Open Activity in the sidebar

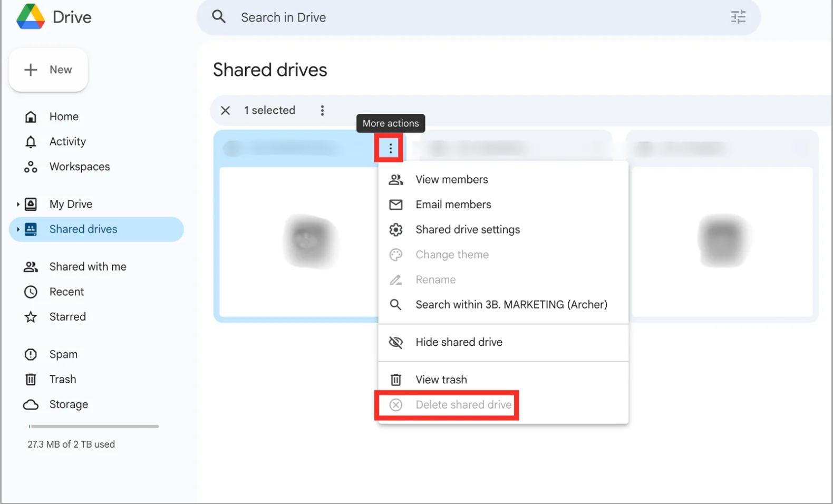tap(96, 141)
